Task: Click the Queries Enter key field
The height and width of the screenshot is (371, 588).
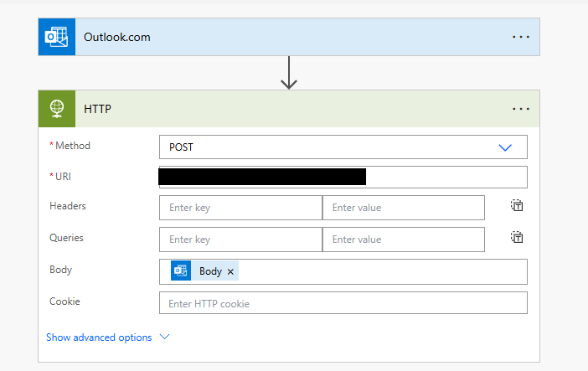Action: 240,240
